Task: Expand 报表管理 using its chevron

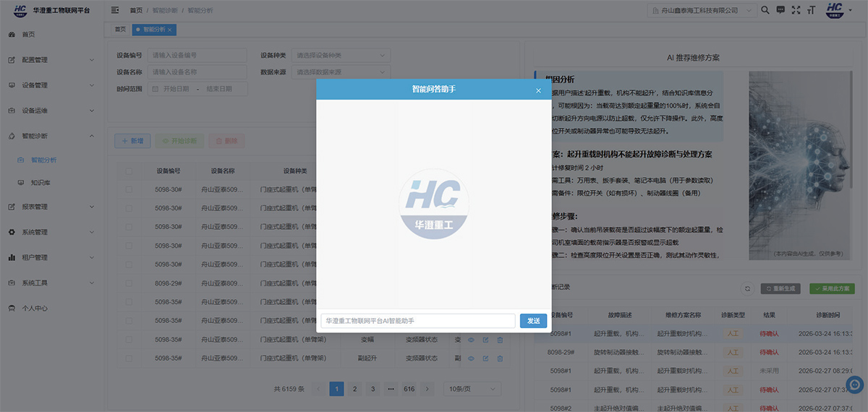Action: (x=92, y=207)
